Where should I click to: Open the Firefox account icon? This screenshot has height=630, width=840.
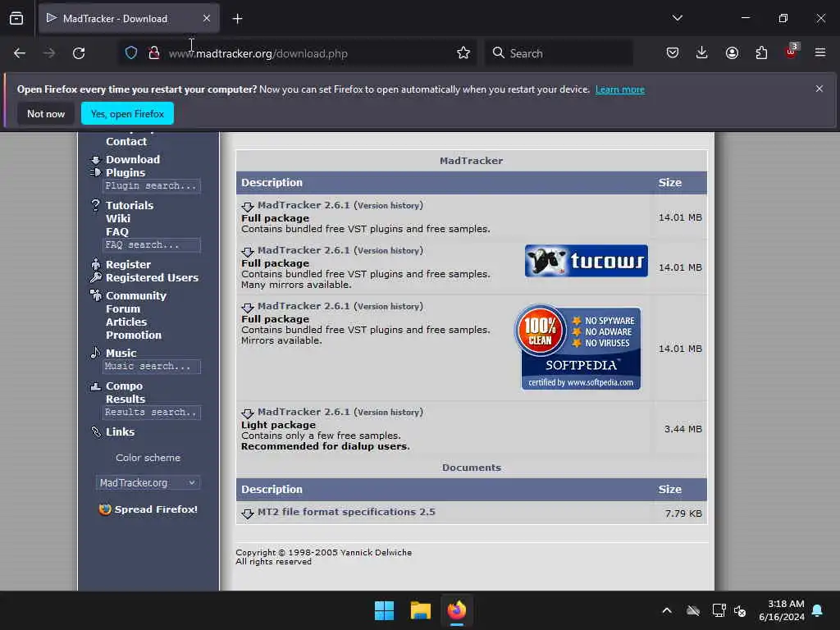(x=732, y=52)
